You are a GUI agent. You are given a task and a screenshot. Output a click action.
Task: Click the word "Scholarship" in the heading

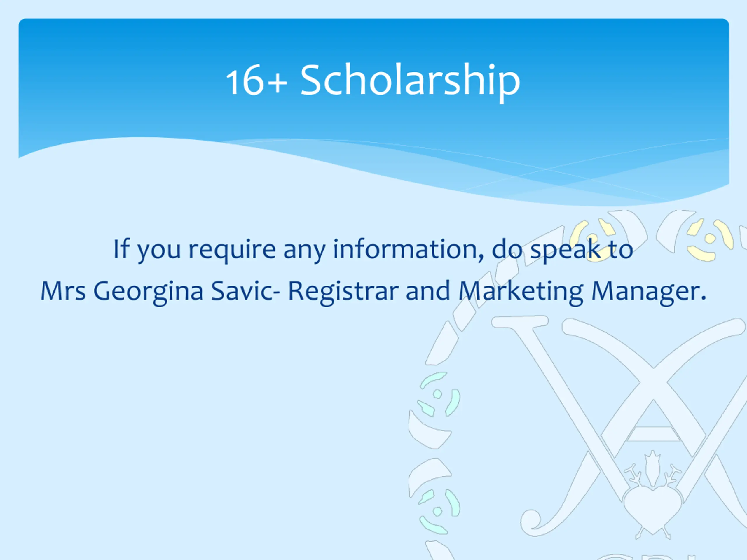tap(410, 81)
